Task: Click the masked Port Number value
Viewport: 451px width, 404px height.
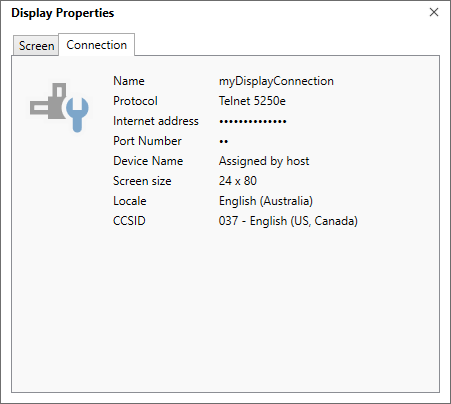Action: tap(223, 142)
